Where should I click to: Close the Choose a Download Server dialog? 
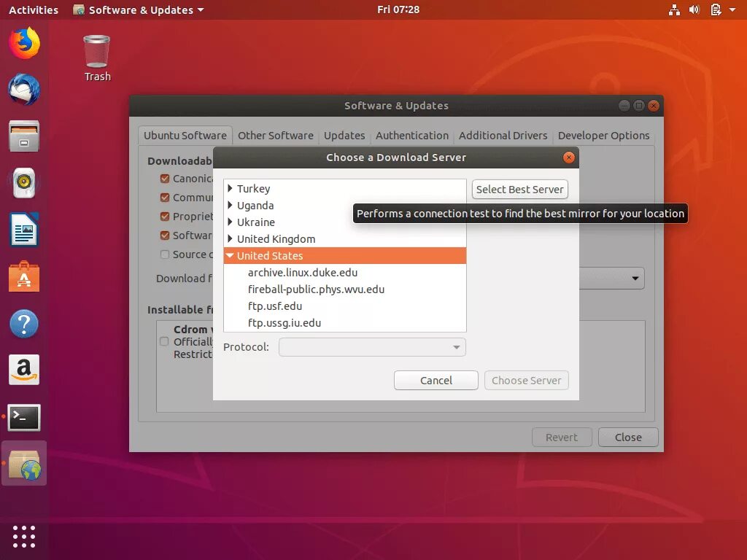pyautogui.click(x=569, y=157)
